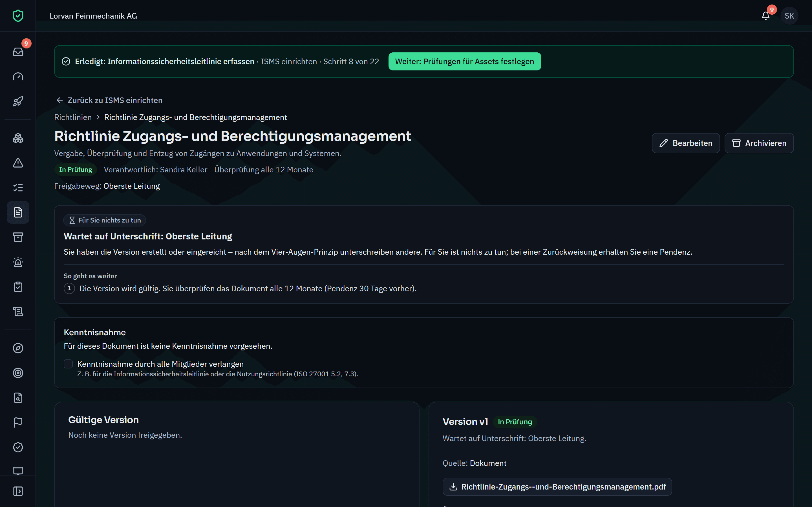Screen dimensions: 812x507
Task: Open the SK user avatar menu
Action: 789,16
